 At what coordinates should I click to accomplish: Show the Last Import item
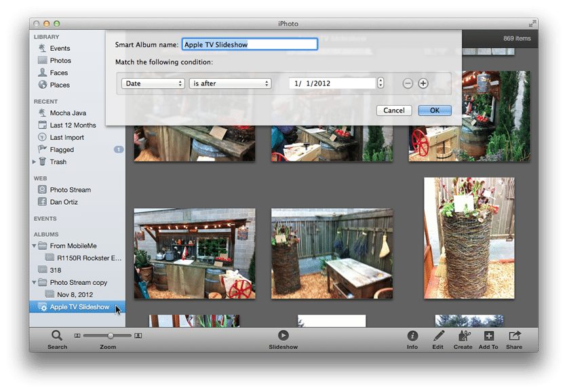click(66, 138)
